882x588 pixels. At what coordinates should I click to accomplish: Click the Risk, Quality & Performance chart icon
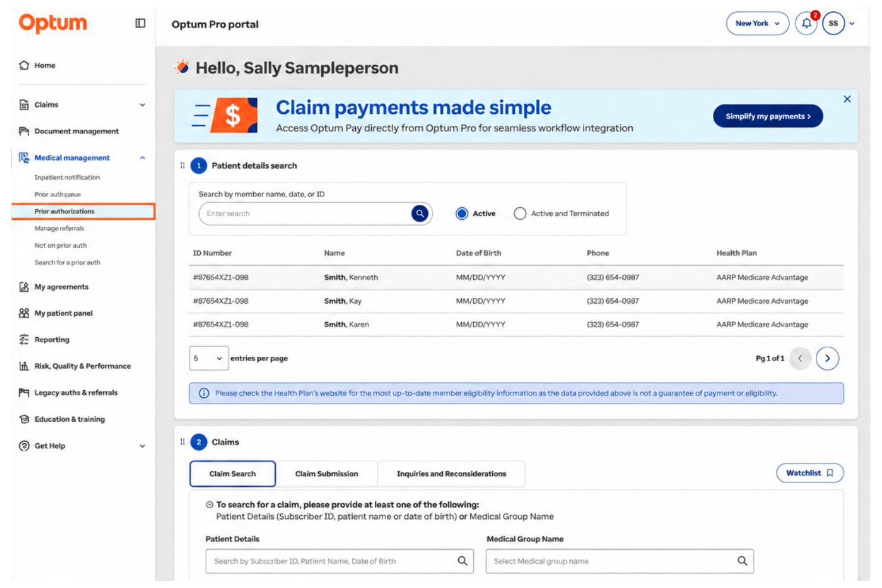pyautogui.click(x=24, y=366)
